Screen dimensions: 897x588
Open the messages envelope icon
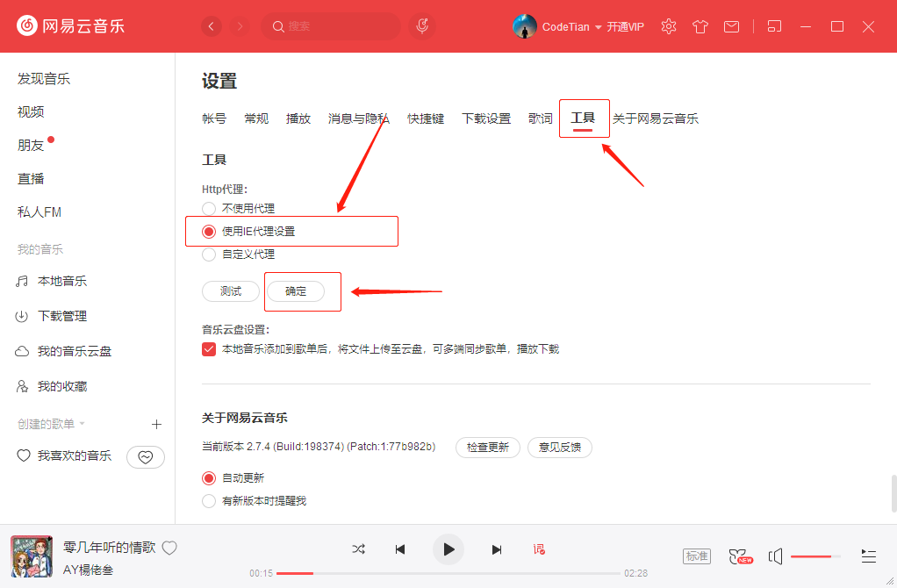731,26
